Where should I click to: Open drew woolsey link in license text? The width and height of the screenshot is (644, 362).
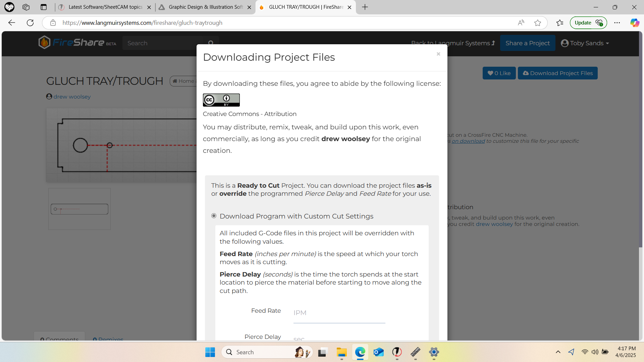coord(494,224)
